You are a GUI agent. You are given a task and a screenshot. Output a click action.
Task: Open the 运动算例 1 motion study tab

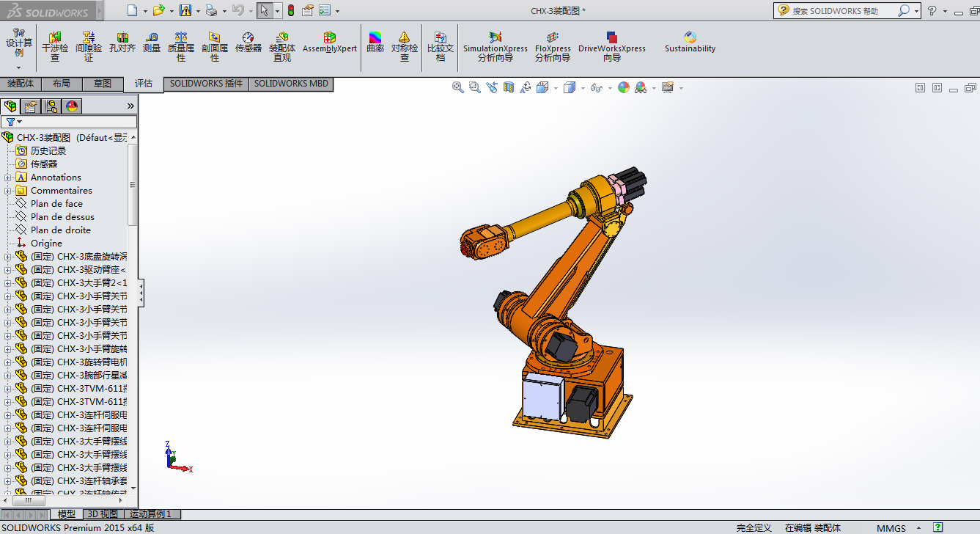(x=150, y=514)
